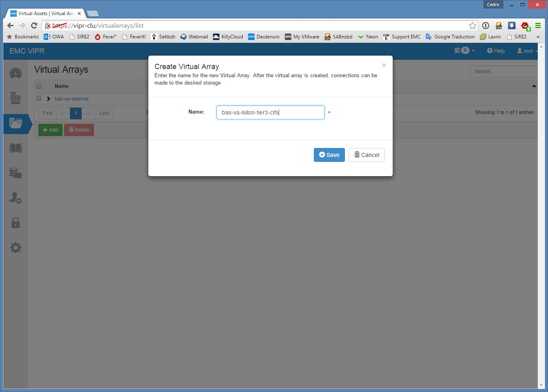The height and width of the screenshot is (392, 548).
Task: Open the dashboard gauge icon in sidebar
Action: click(16, 74)
